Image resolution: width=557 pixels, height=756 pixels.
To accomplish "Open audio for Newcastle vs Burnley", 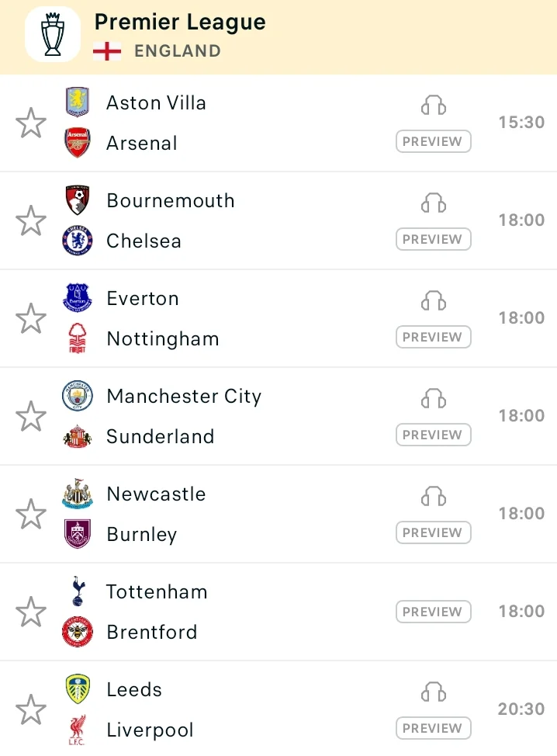I will click(x=434, y=497).
